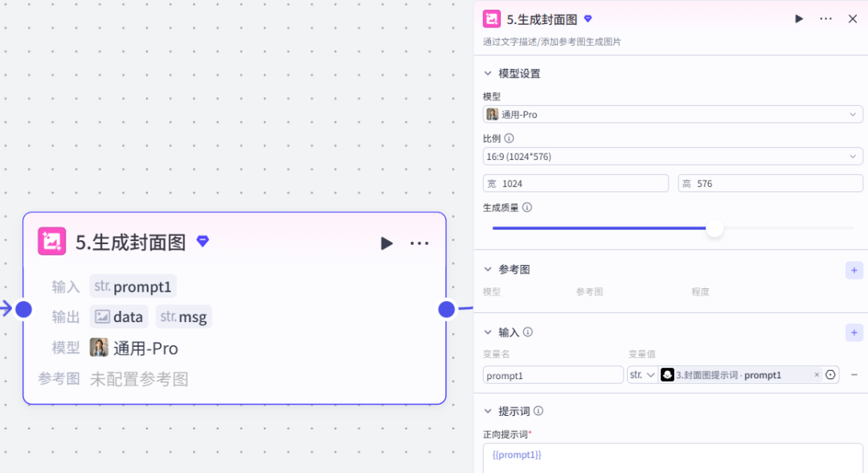The width and height of the screenshot is (868, 473).
Task: Run the 5.生成封面图 node from the canvas
Action: (387, 243)
